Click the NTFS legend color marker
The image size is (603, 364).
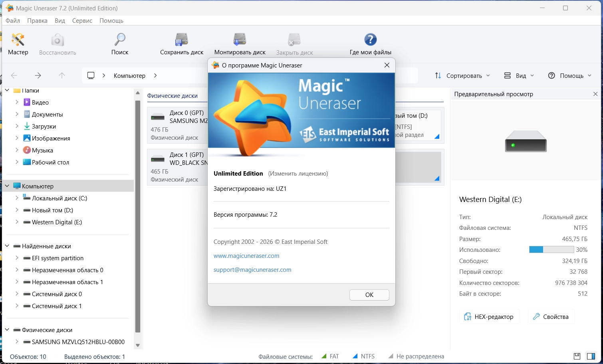[x=355, y=356]
